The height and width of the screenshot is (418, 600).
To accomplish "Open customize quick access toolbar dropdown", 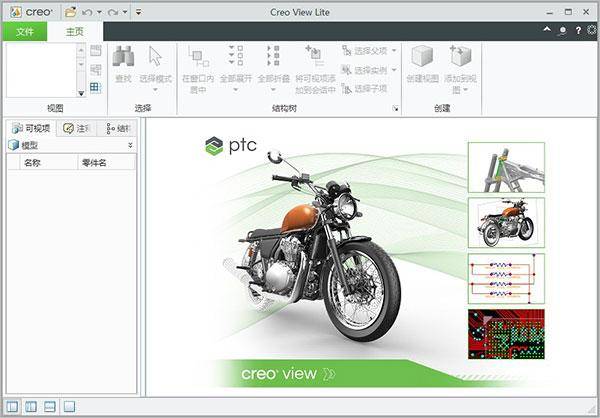I will coord(139,13).
